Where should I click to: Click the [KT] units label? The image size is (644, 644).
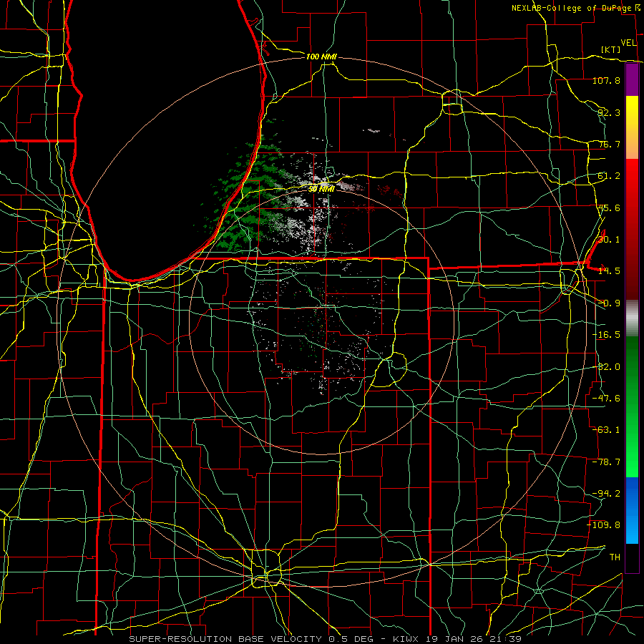[610, 49]
